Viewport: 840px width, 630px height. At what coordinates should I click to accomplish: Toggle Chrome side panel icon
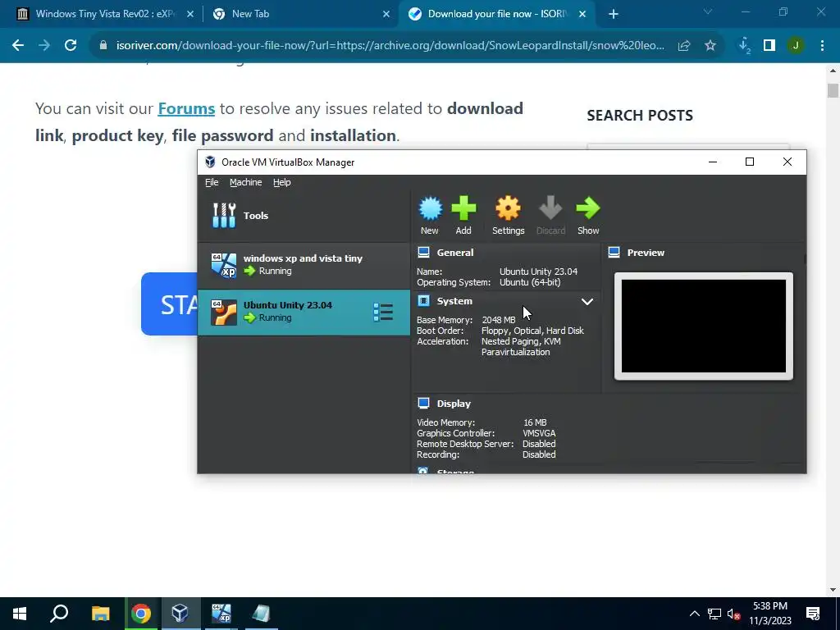pyautogui.click(x=769, y=46)
